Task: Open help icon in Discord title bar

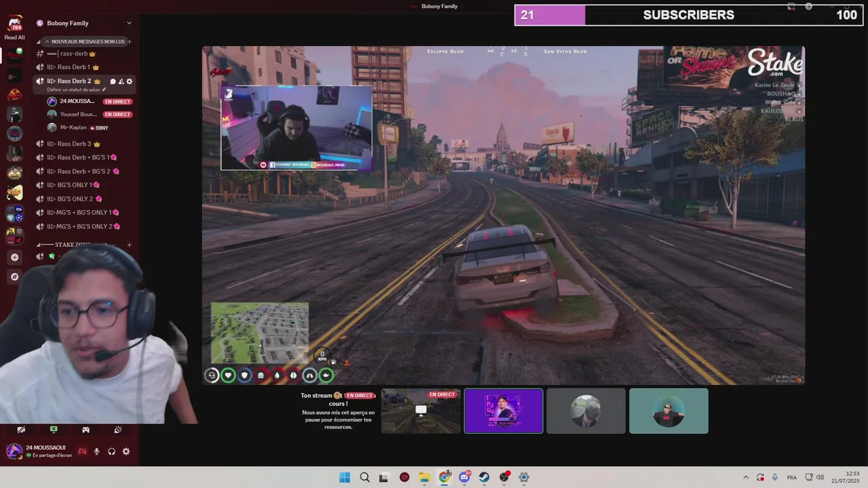Action: pos(808,6)
